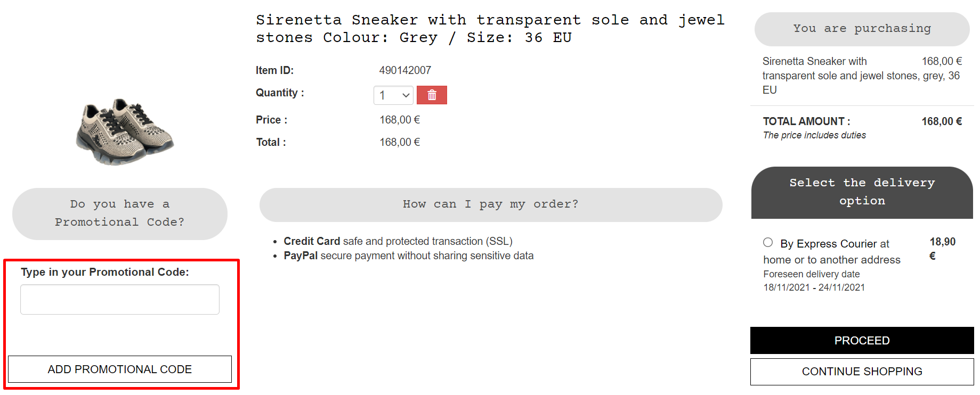Click the 'You are purchasing' summary header
The image size is (980, 395).
pos(861,29)
